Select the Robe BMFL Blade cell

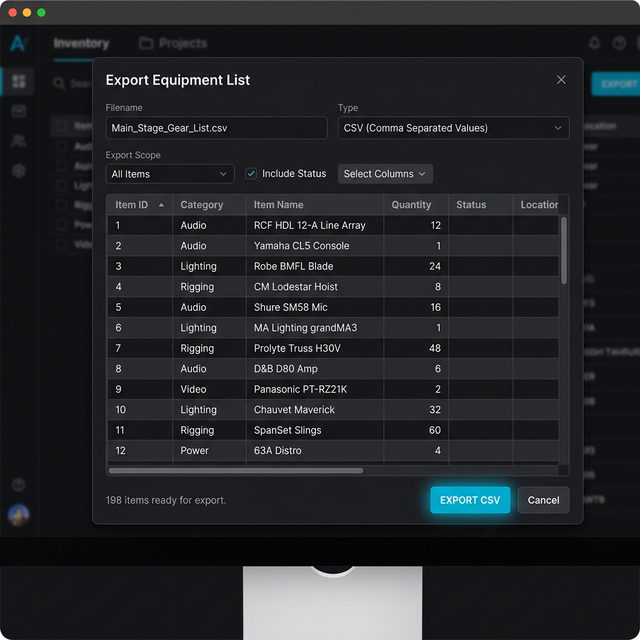coord(314,266)
